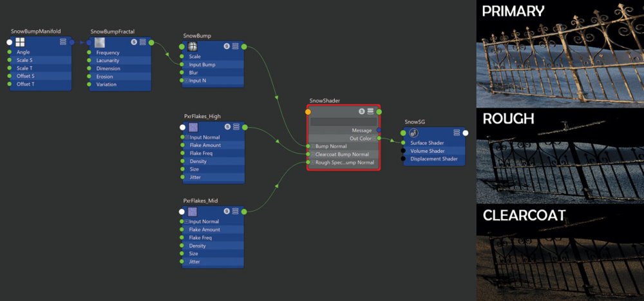Click the orange input port on SnowShader
644x301 pixels.
pyautogui.click(x=308, y=112)
